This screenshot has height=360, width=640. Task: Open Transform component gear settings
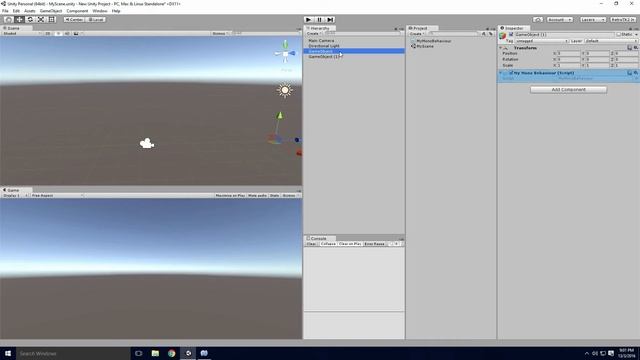[x=636, y=48]
